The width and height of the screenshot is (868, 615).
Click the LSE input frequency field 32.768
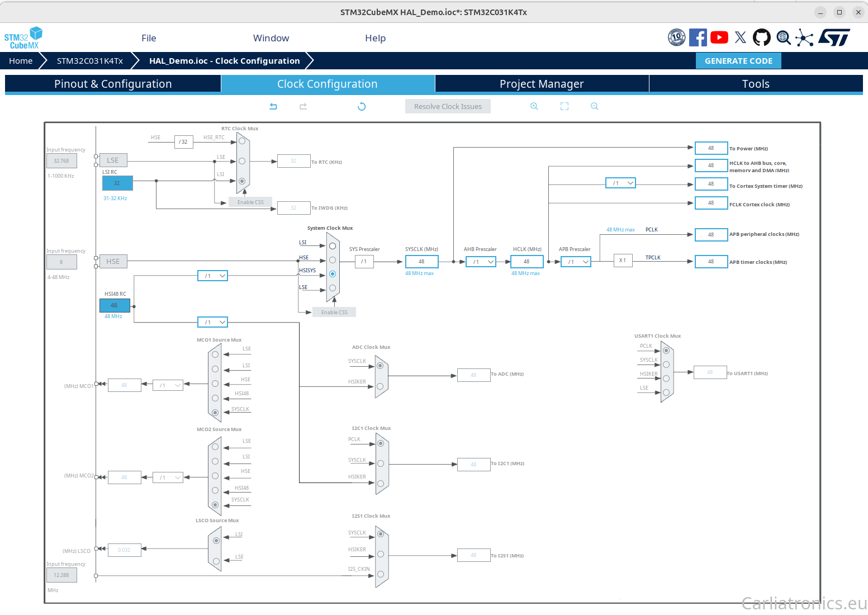[x=61, y=160]
